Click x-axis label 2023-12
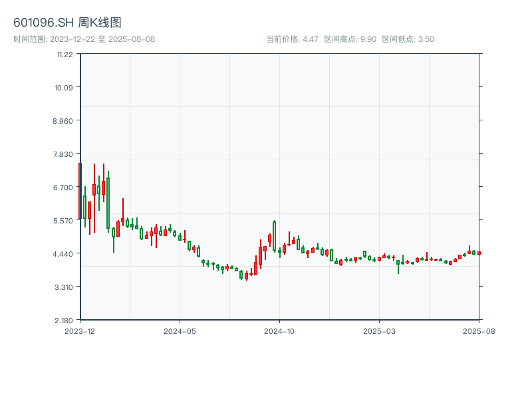Image resolution: width=532 pixels, height=399 pixels. click(80, 331)
